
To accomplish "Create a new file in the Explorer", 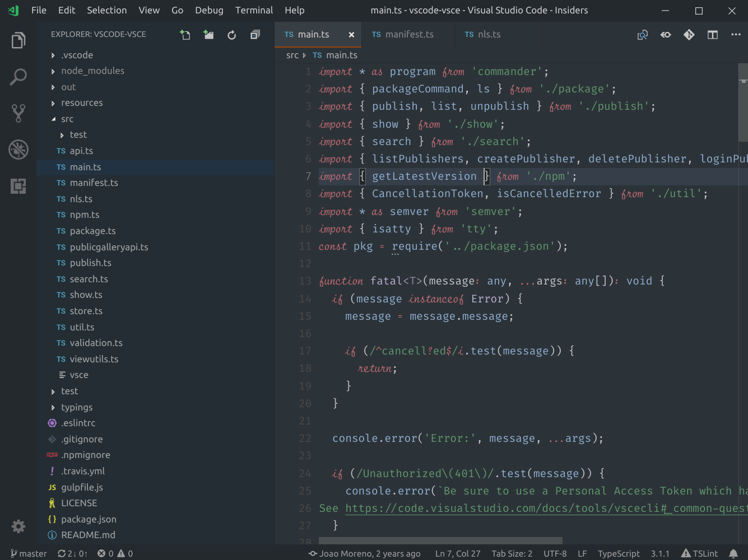I will [185, 34].
